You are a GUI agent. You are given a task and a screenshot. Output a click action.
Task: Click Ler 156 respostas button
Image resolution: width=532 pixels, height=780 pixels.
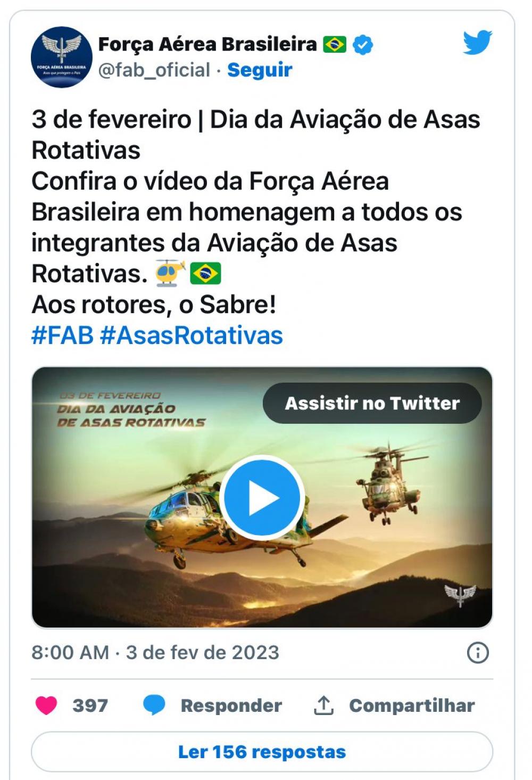tap(262, 752)
